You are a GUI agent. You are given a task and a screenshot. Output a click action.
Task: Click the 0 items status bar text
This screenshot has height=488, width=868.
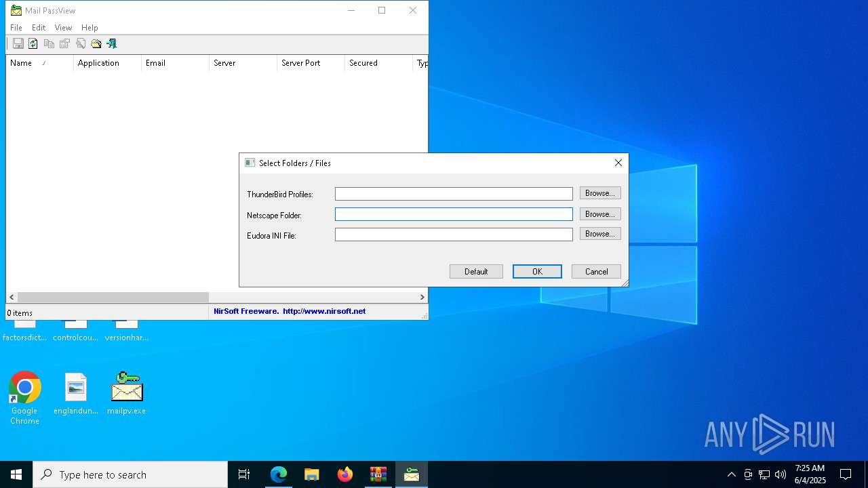(20, 313)
